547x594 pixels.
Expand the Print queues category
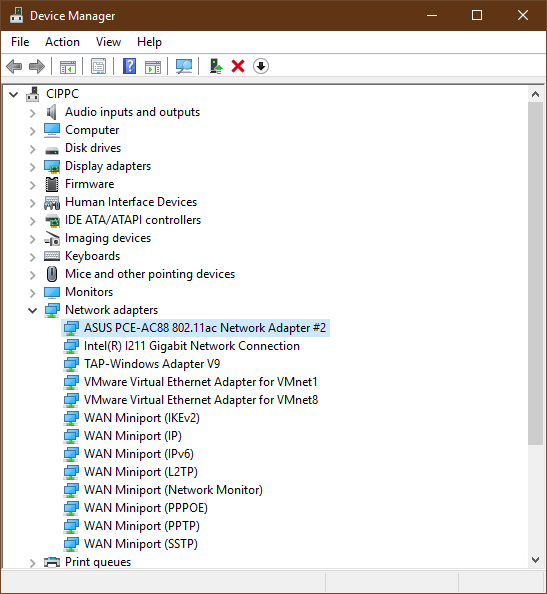click(33, 563)
